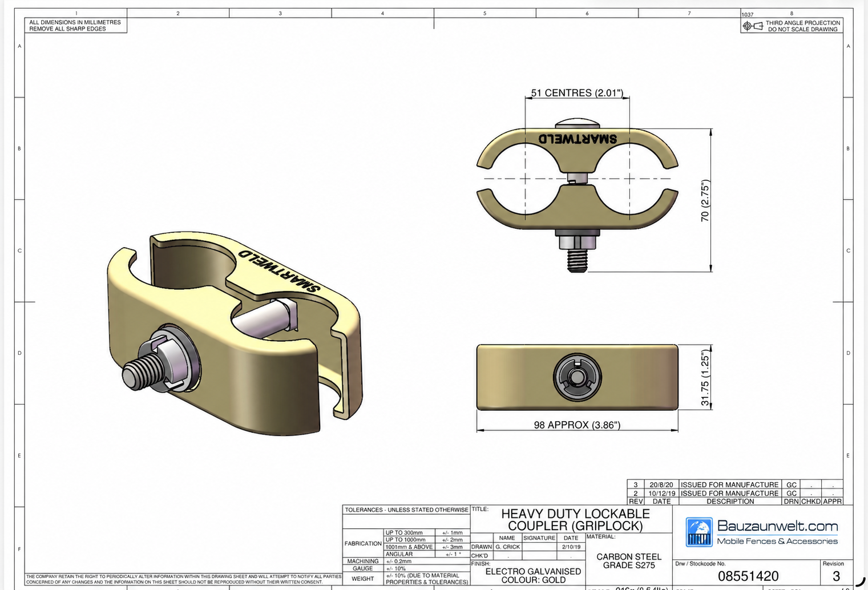
Task: Click 'ISSUED FOR MANUFACTURE' in revision 3 row
Action: [x=729, y=484]
